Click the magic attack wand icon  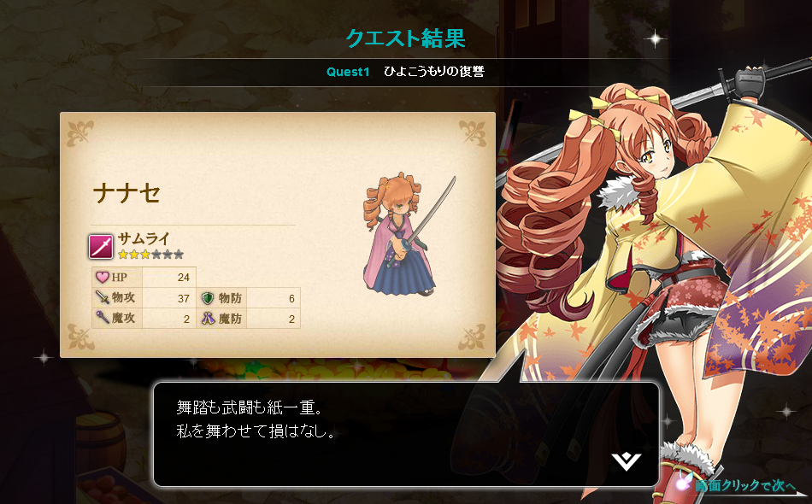click(x=102, y=317)
